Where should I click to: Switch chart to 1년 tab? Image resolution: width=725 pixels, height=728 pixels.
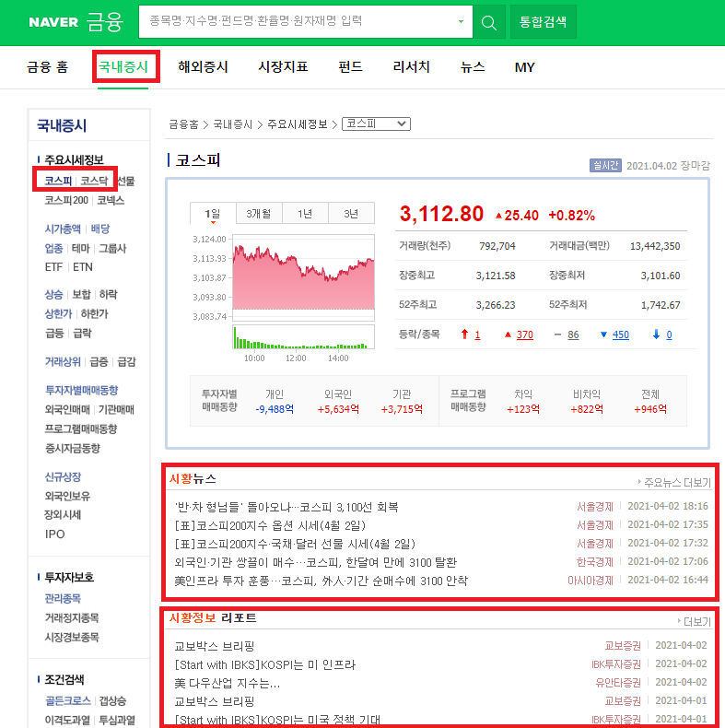point(305,214)
